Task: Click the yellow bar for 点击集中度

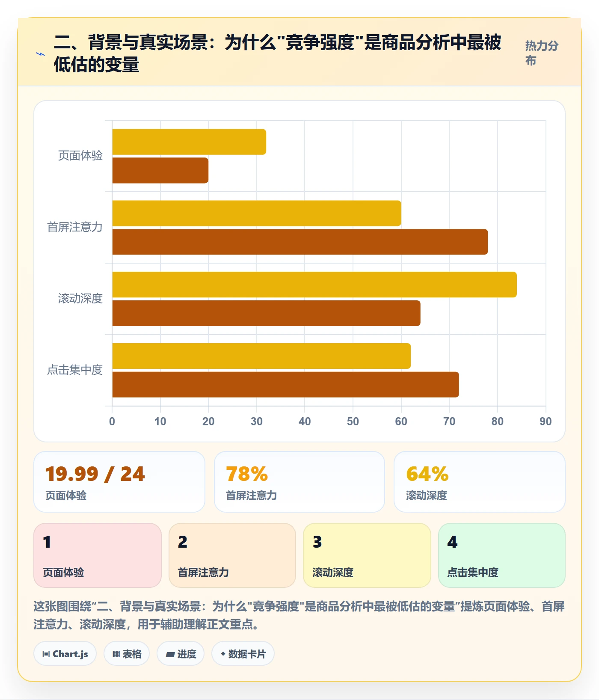Action: point(261,356)
